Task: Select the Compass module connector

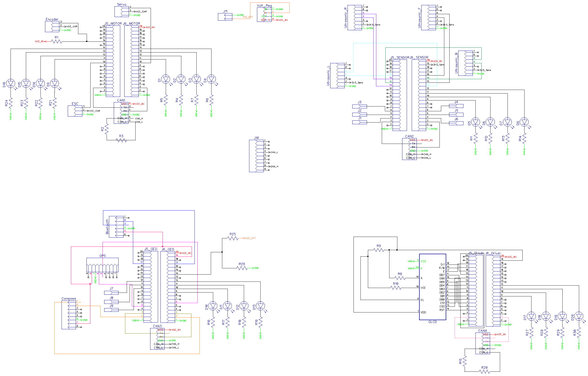Action: click(69, 315)
